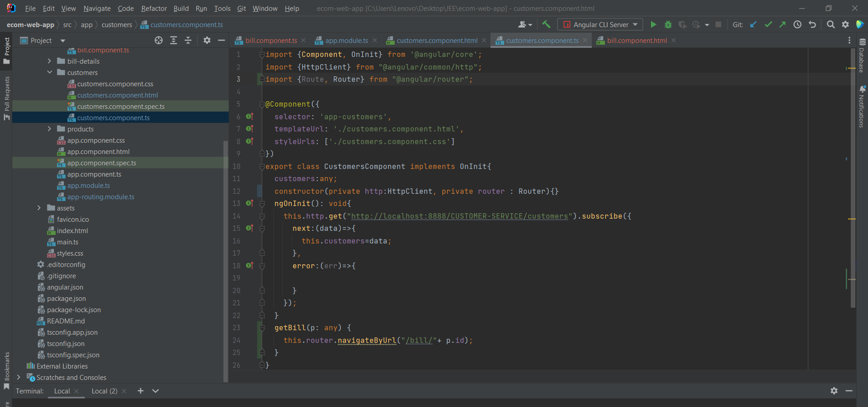Update project from Git with blue arrow
868x407 pixels.
753,24
